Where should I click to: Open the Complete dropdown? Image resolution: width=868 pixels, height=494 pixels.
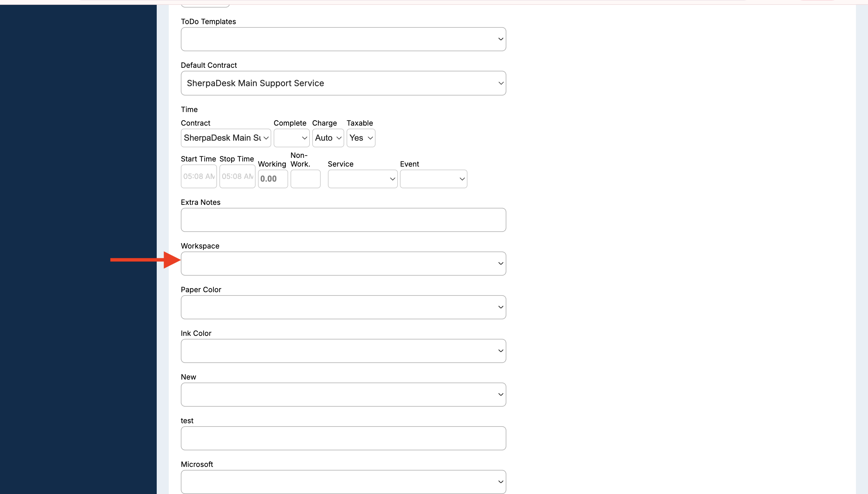291,138
